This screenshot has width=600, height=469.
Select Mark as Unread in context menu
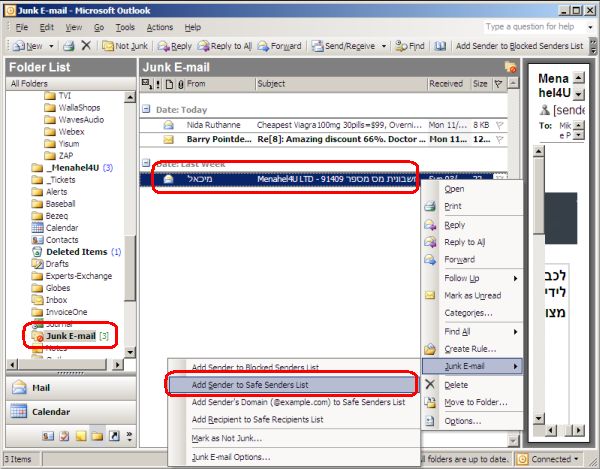click(470, 295)
